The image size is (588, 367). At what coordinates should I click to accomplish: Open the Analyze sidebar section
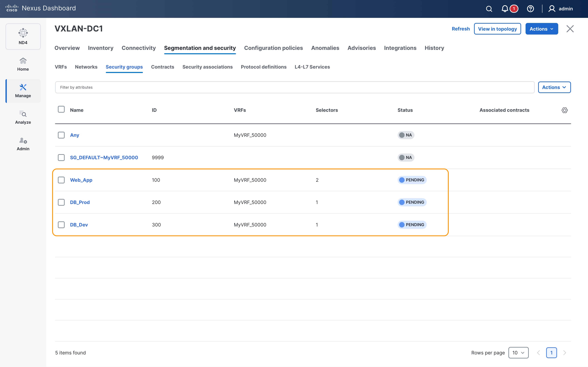23,117
